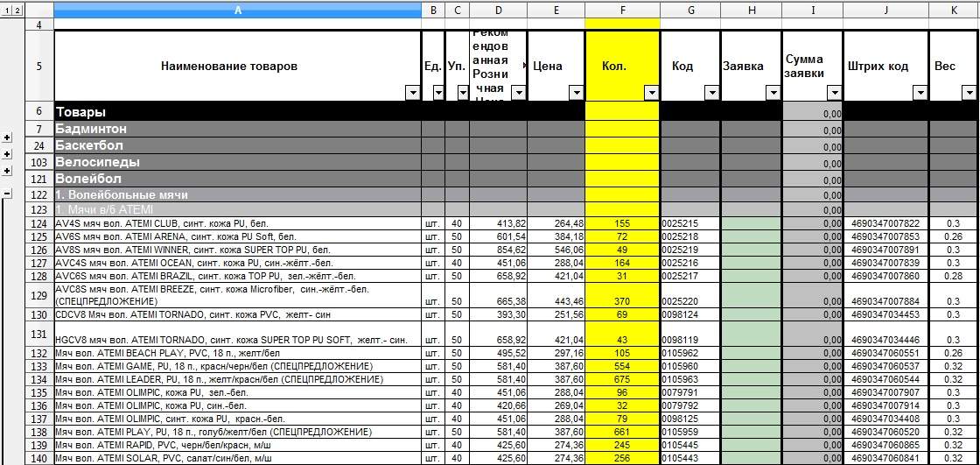
Task: Select the CDCV8 ATEMI TORNADO product name
Action: click(x=237, y=314)
